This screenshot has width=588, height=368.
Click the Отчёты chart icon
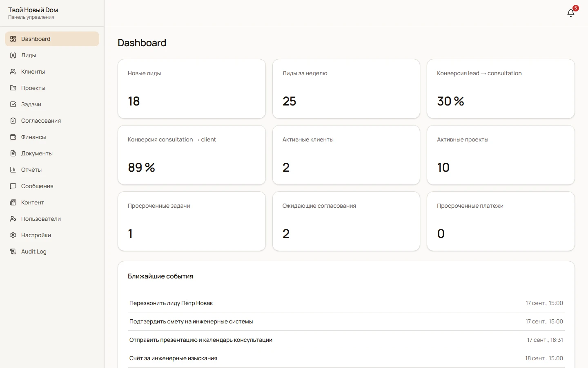13,170
